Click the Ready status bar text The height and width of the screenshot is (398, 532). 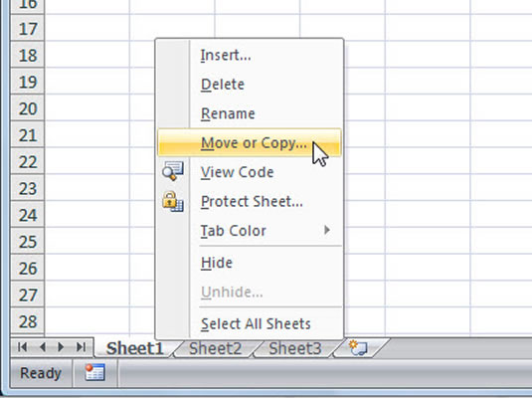[x=41, y=373]
